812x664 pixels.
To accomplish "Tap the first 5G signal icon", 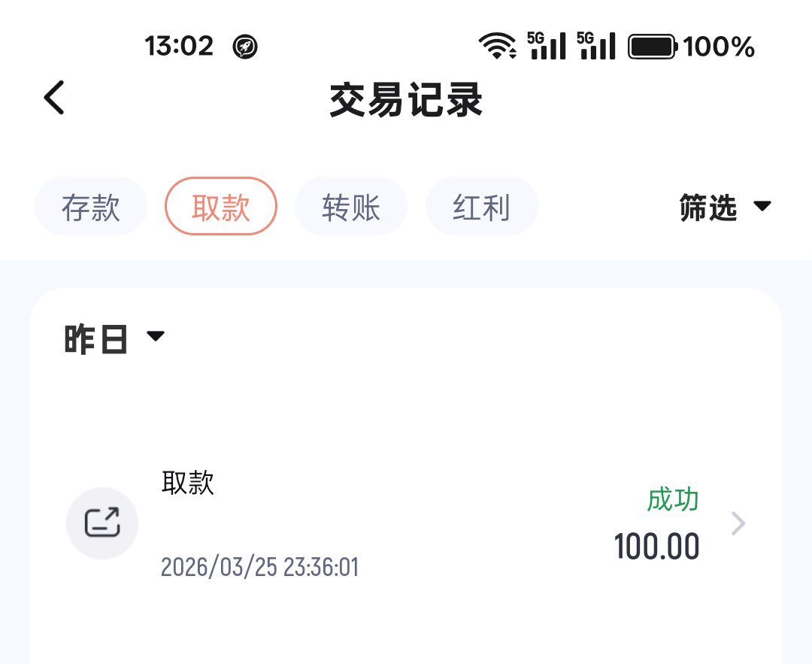I will click(547, 46).
